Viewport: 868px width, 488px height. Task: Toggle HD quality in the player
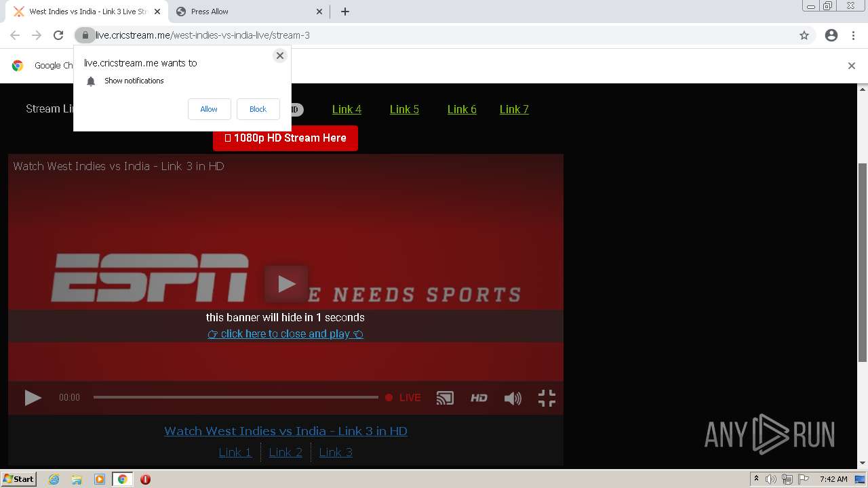[479, 398]
